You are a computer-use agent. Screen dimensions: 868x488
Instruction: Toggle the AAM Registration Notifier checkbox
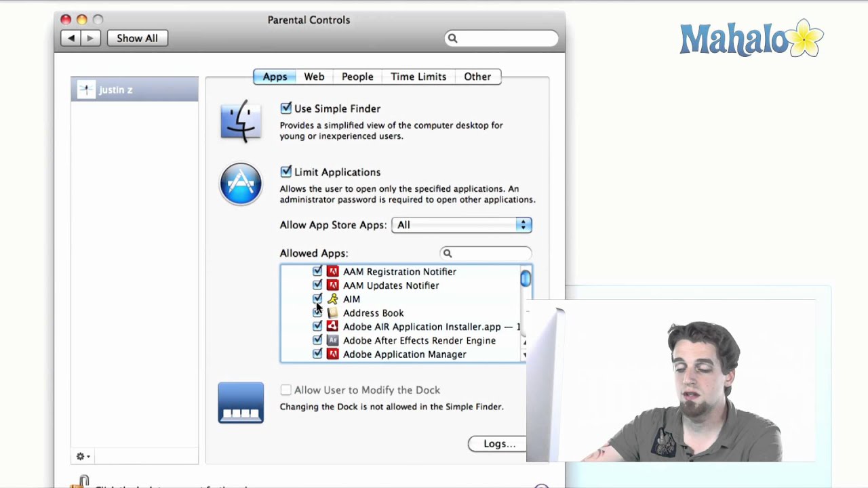(317, 271)
